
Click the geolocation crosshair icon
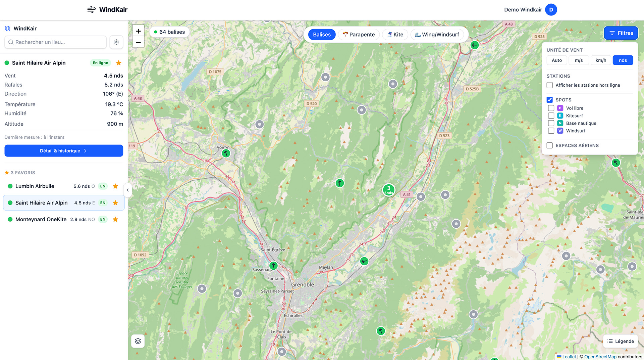click(x=116, y=42)
